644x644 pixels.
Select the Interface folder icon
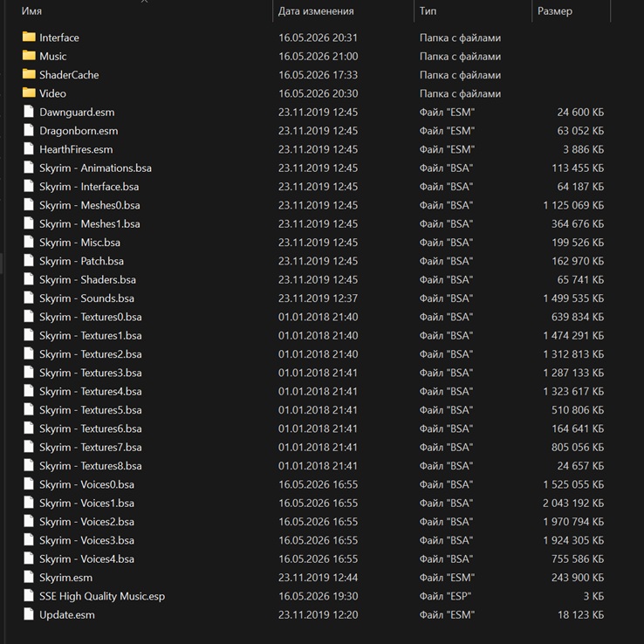tap(29, 37)
